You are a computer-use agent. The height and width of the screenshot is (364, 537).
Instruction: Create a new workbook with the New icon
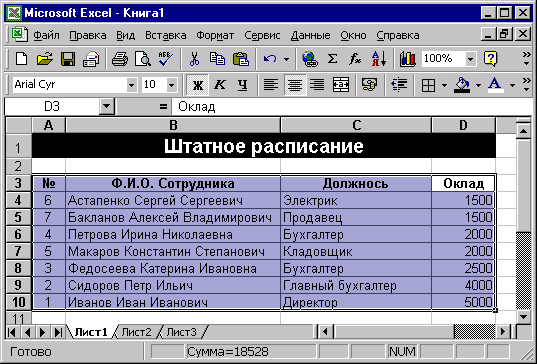[x=22, y=59]
